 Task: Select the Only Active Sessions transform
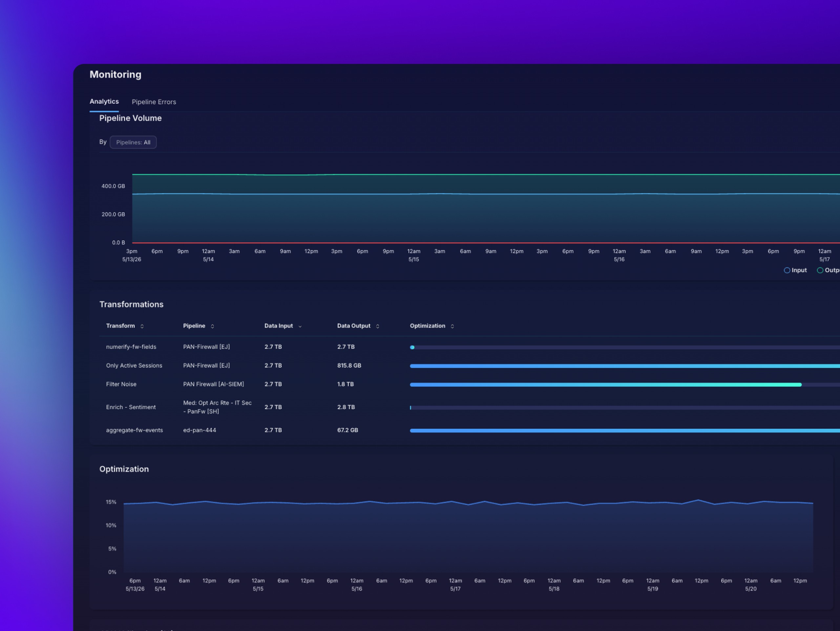point(134,365)
